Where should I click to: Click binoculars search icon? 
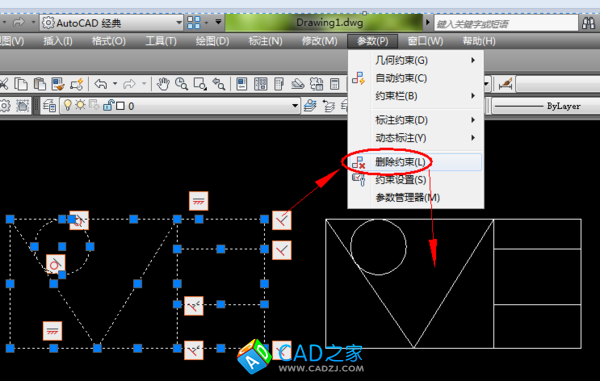click(x=589, y=23)
